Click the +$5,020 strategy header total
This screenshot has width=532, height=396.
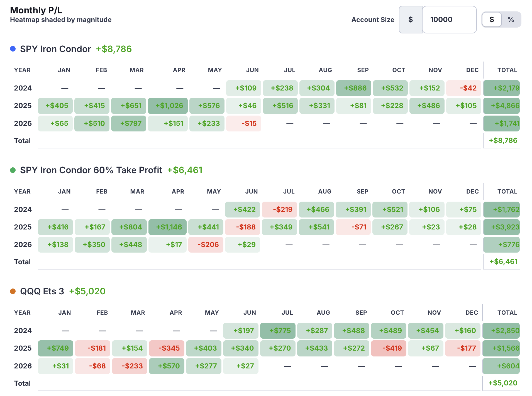[87, 291]
